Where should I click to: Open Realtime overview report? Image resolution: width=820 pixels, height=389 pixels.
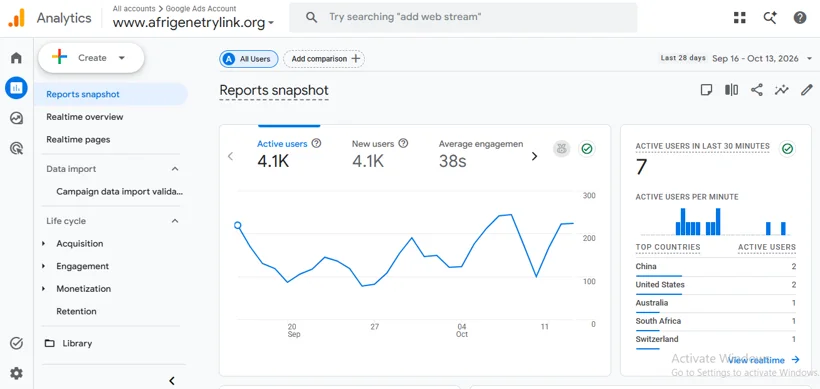[85, 117]
